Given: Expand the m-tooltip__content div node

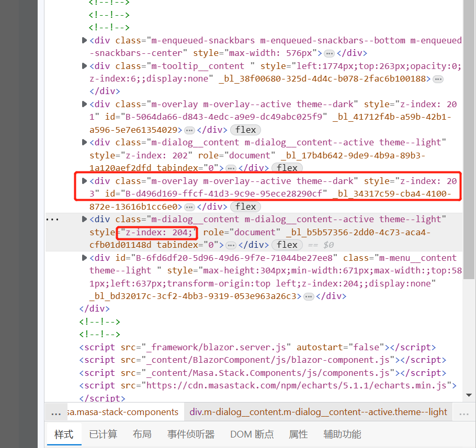Looking at the screenshot, I should (x=84, y=65).
